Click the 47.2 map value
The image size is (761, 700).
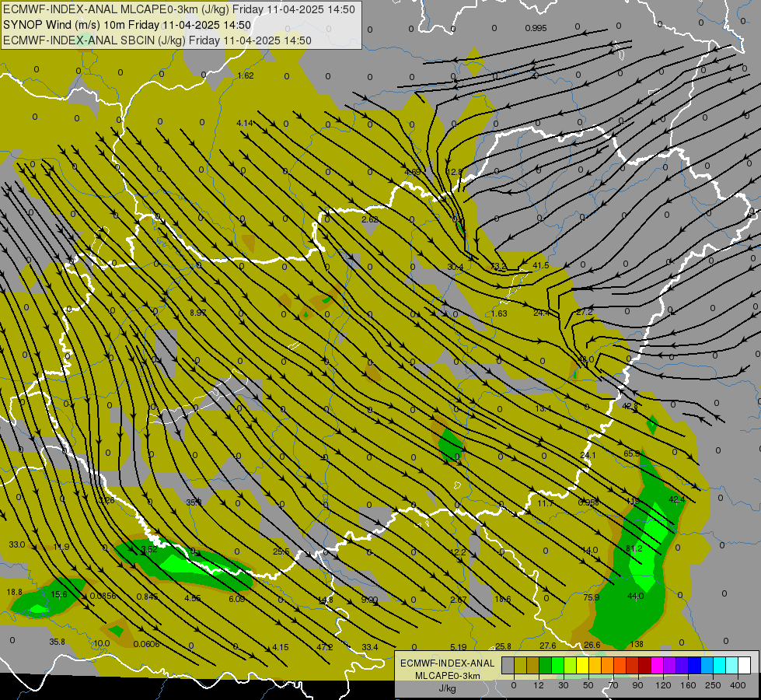[x=325, y=647]
